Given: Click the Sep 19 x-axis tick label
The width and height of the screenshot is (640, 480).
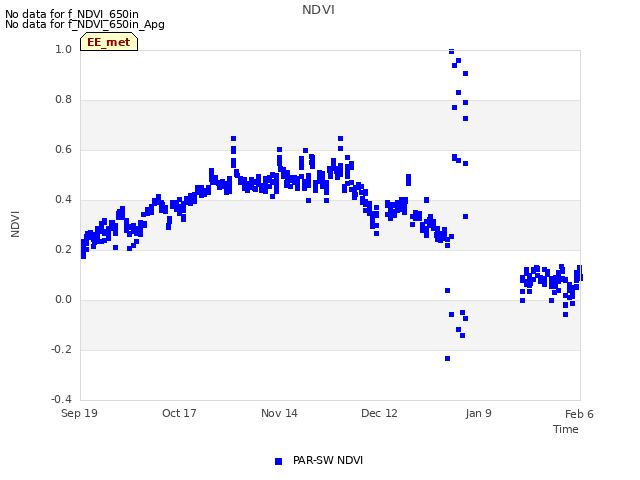Looking at the screenshot, I should click(79, 413).
